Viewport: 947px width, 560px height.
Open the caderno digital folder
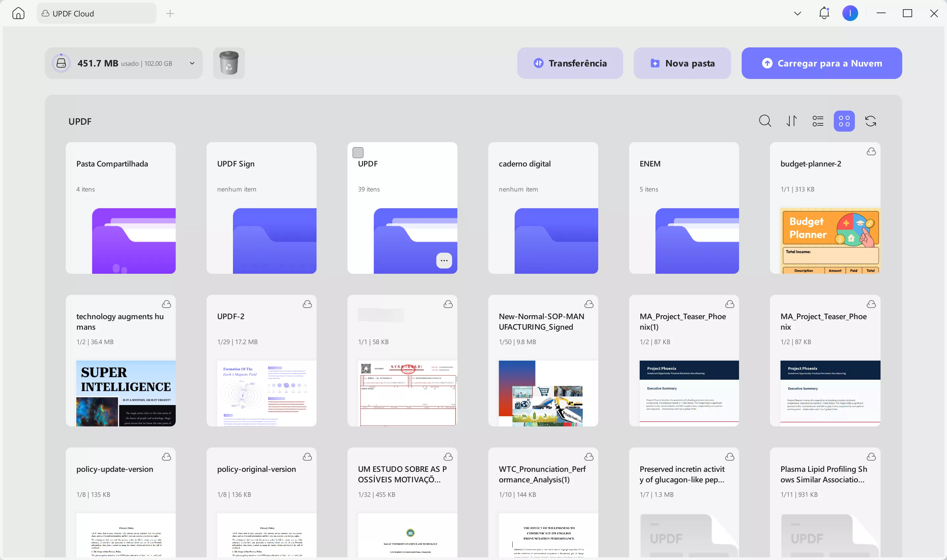tap(543, 208)
